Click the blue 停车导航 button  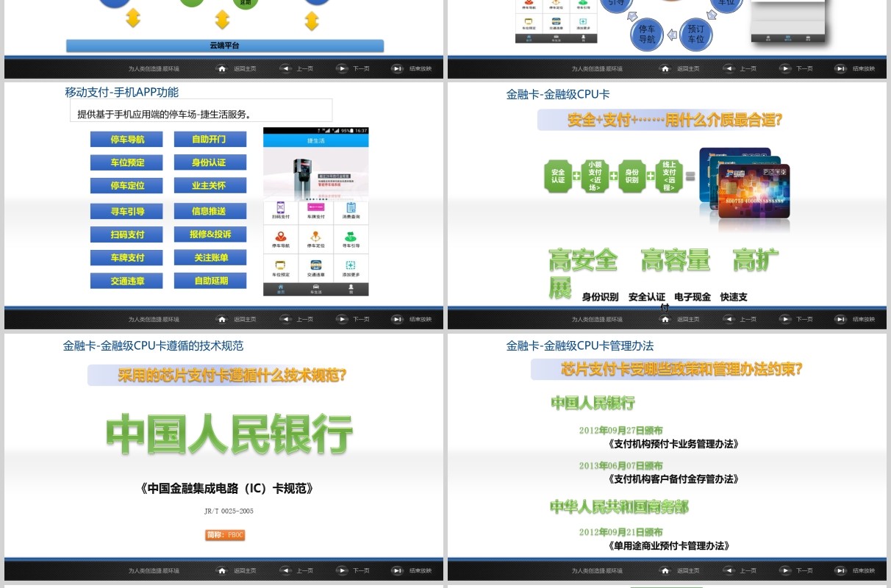126,140
